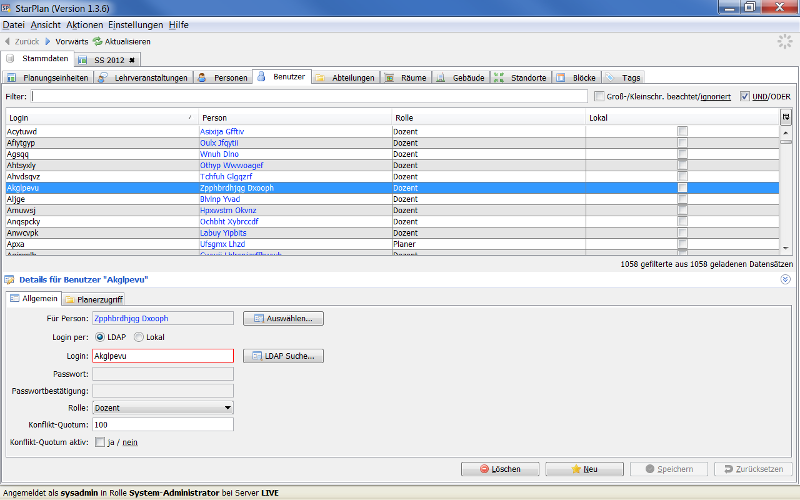
Task: Click the table scrollbar up arrow
Action: click(786, 132)
